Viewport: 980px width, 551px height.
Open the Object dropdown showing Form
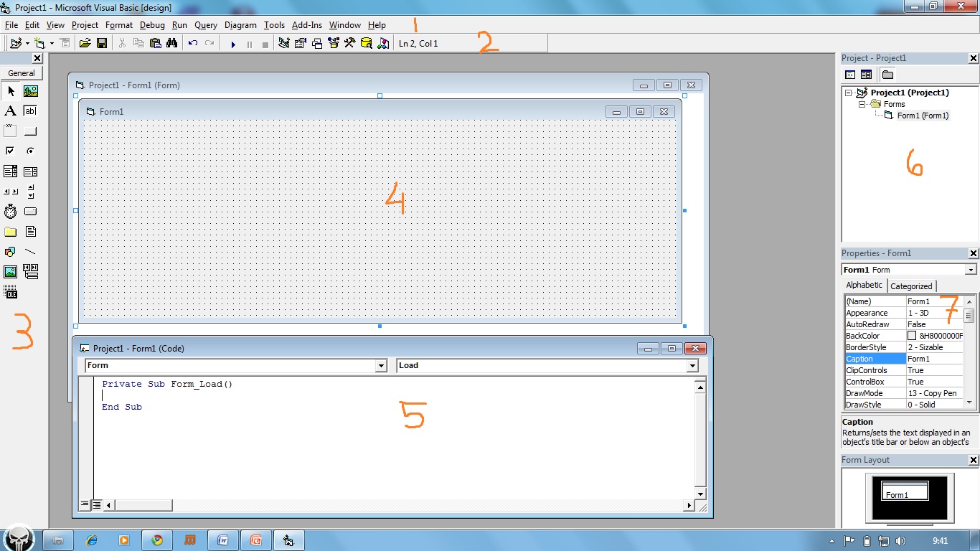pyautogui.click(x=381, y=365)
